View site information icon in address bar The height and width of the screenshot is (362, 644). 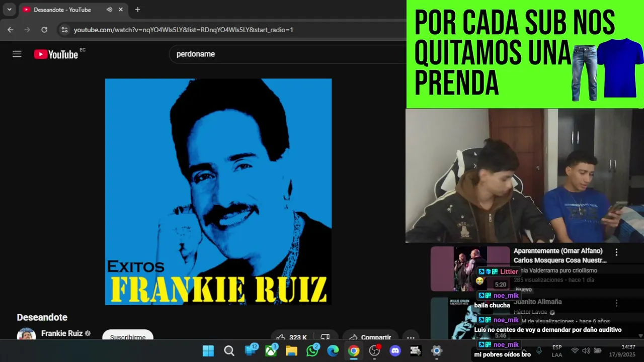point(64,30)
